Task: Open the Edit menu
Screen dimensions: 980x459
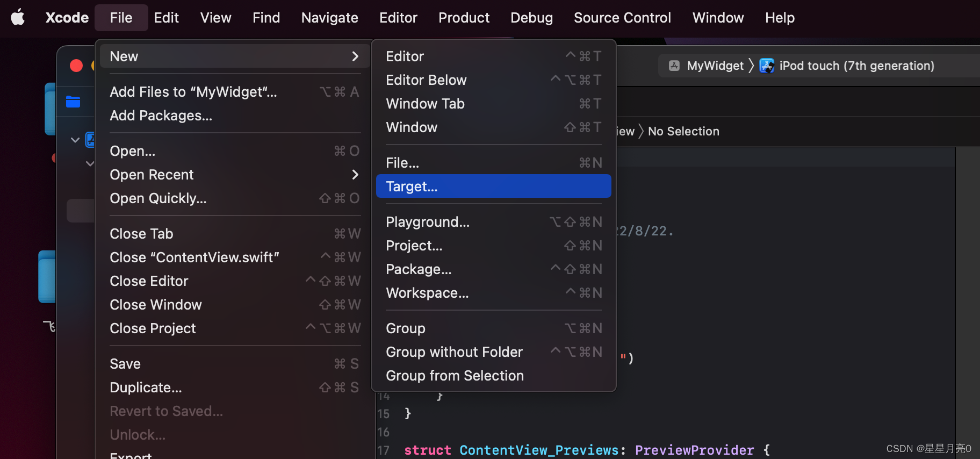Action: 166,18
